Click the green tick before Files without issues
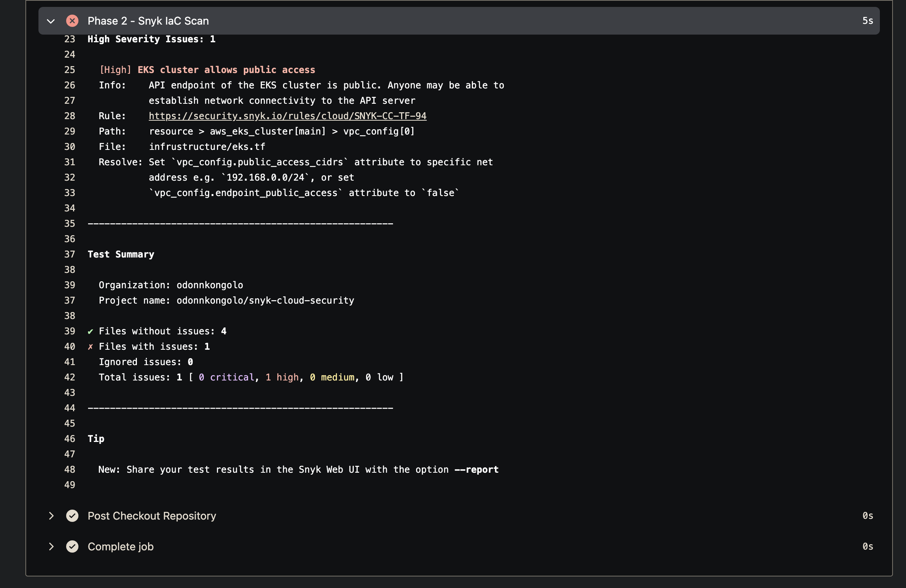The image size is (906, 588). tap(90, 331)
